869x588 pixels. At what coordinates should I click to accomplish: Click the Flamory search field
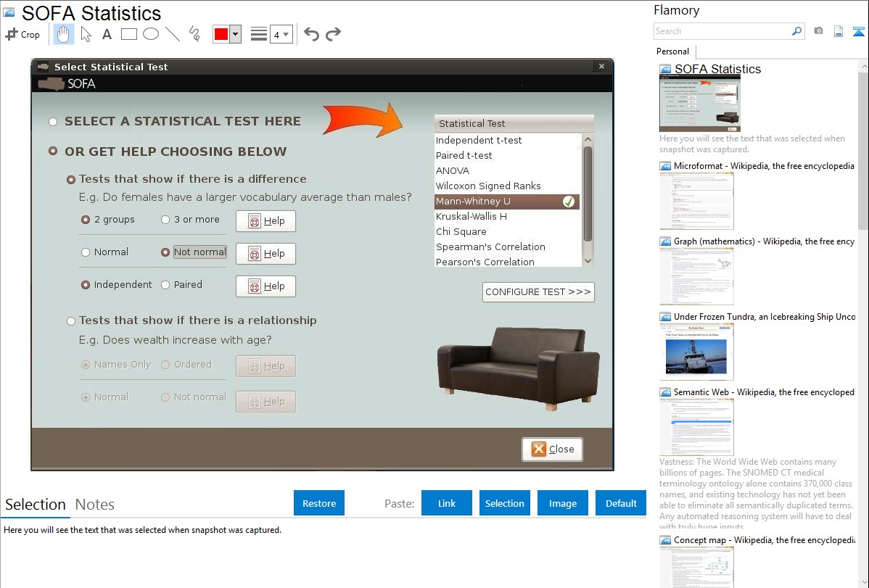722,31
